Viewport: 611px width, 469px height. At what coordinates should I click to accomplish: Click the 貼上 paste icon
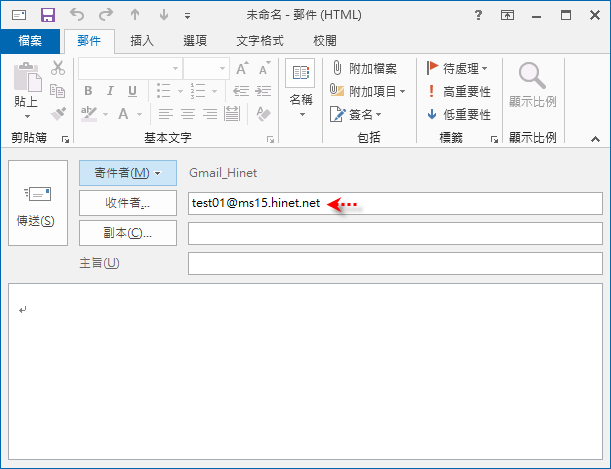pyautogui.click(x=27, y=77)
